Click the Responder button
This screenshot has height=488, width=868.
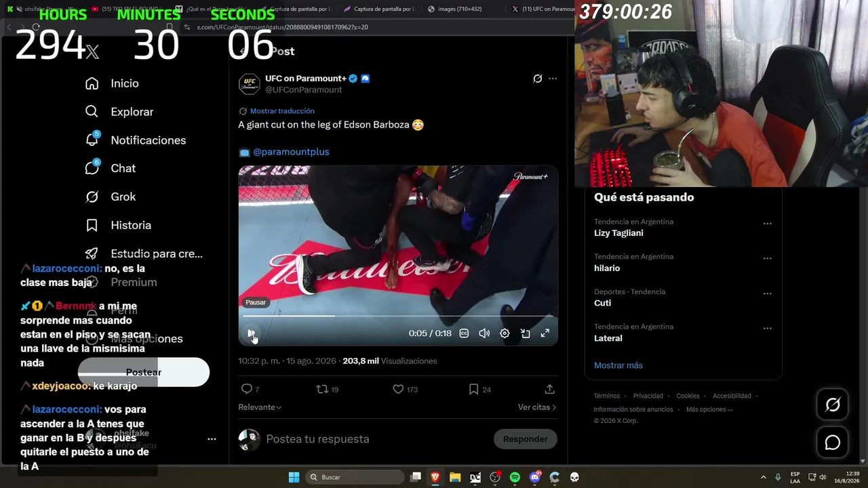(x=525, y=439)
